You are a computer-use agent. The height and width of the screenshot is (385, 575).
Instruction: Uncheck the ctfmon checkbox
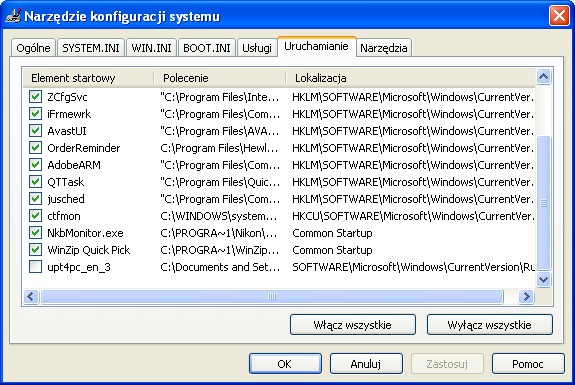pos(35,216)
